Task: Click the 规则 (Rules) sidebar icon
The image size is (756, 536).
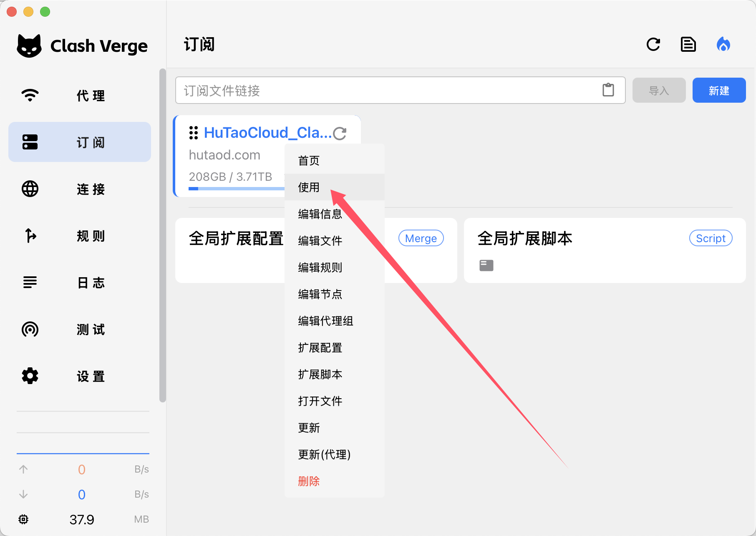Action: (29, 236)
